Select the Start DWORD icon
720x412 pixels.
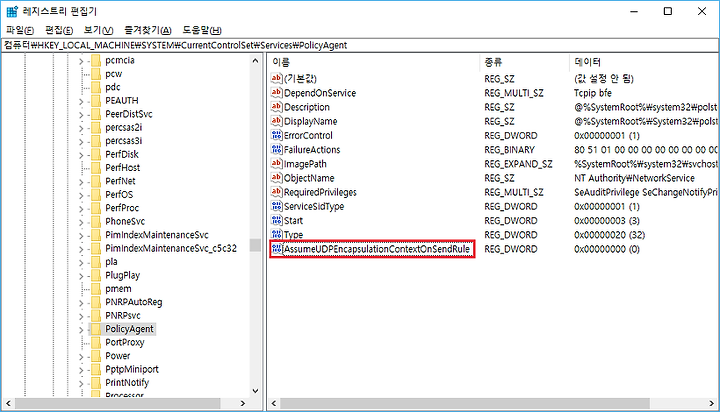click(276, 220)
